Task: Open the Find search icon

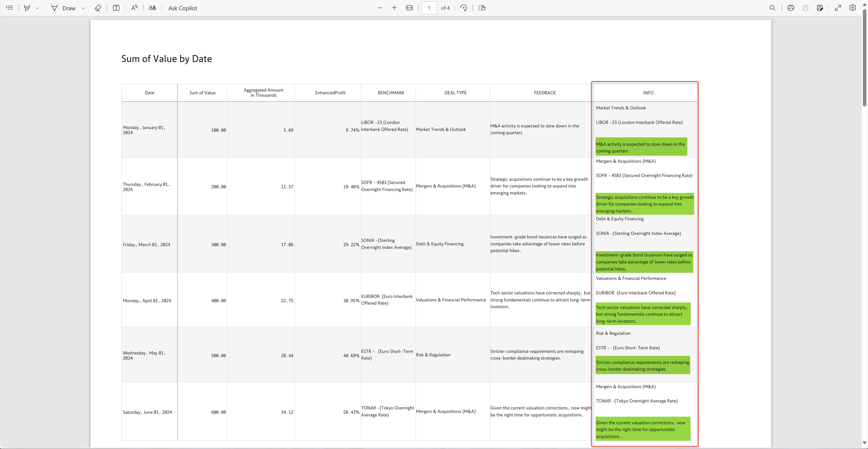Action: 772,8
